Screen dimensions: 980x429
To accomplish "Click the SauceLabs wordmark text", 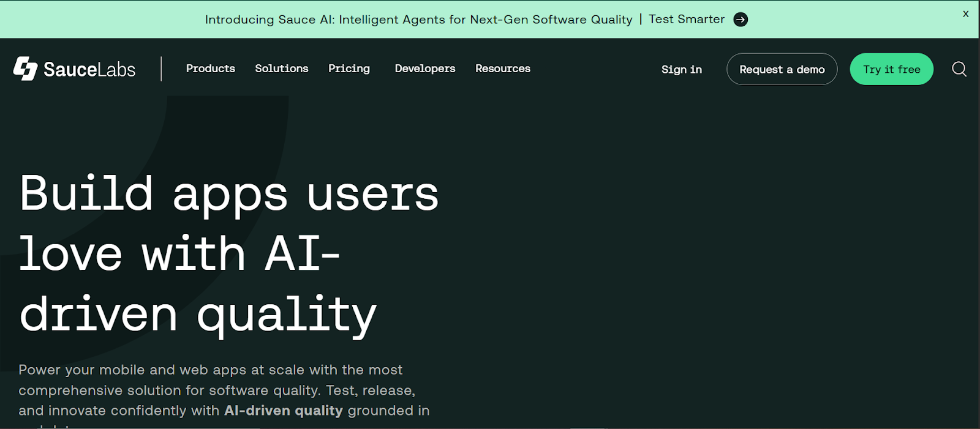I will click(x=89, y=70).
